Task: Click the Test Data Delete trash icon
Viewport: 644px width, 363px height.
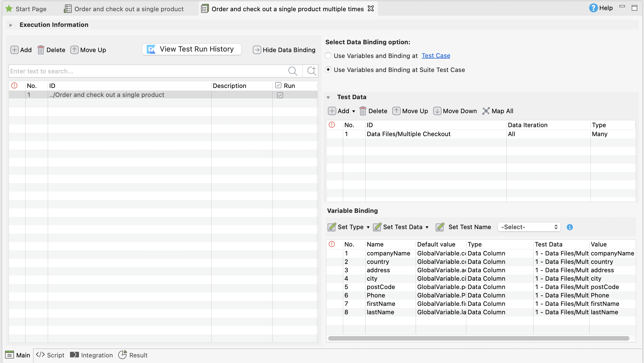Action: [363, 111]
